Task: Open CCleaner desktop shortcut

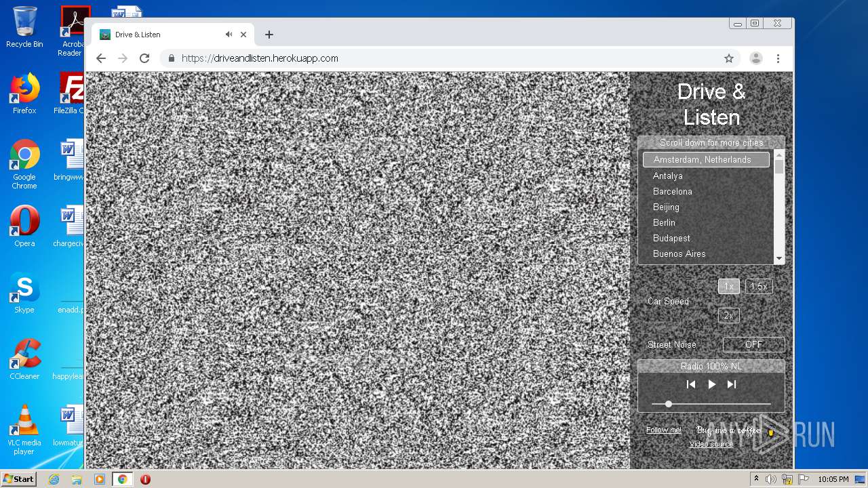Action: click(x=24, y=359)
